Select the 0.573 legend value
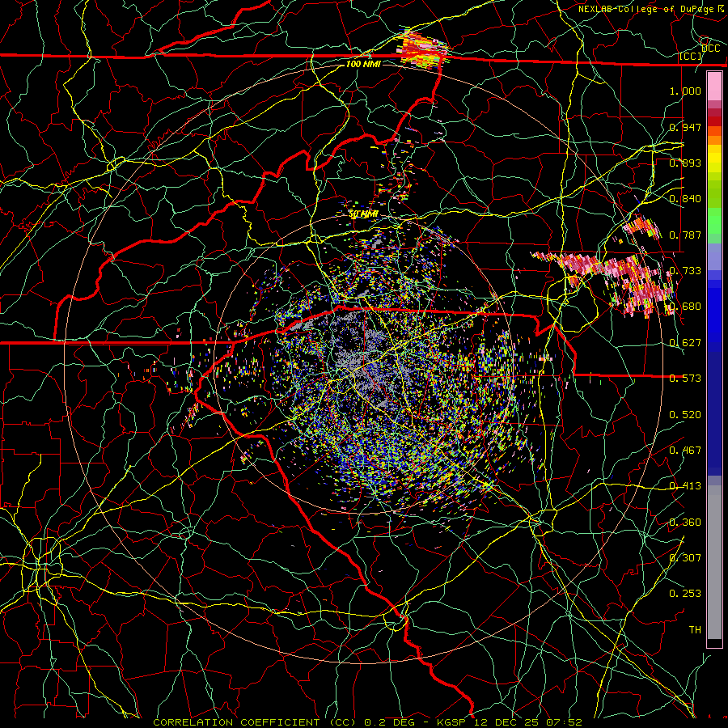 click(x=685, y=379)
